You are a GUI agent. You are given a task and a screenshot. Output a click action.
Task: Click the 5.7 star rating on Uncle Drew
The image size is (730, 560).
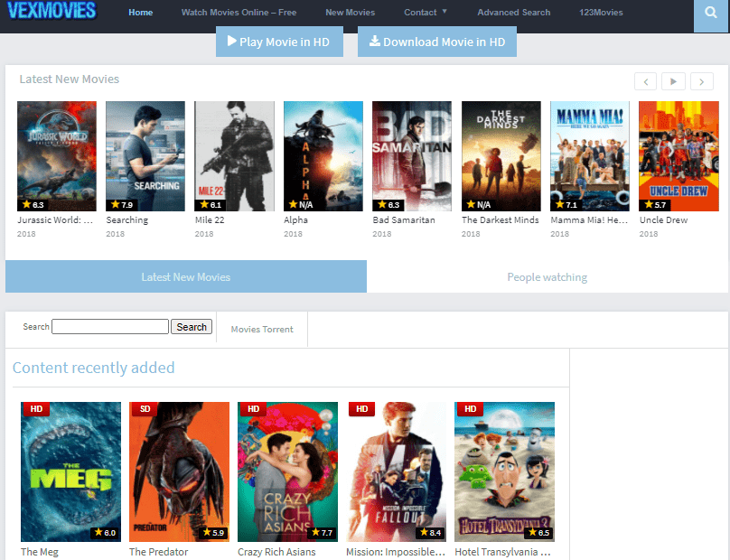coord(655,204)
